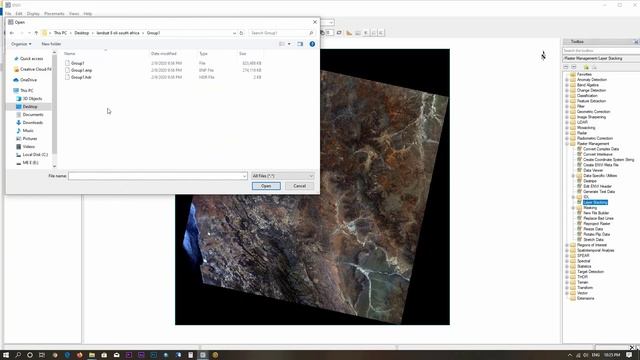Sort the file list by Date modified

163,54
